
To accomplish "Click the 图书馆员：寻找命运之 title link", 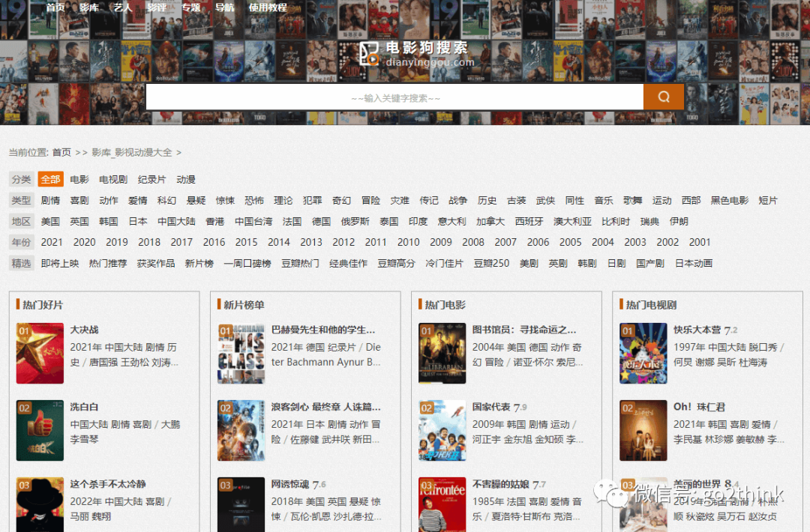I will [524, 330].
